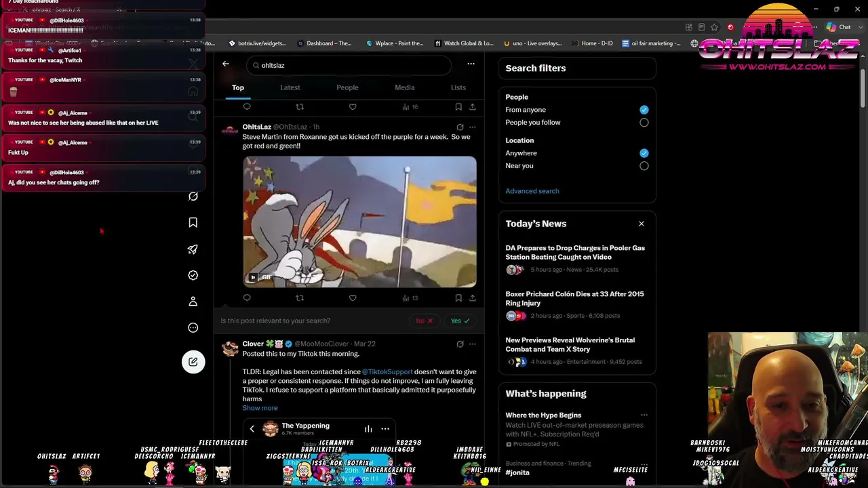
Task: Open the browser Chat button
Action: (x=839, y=27)
